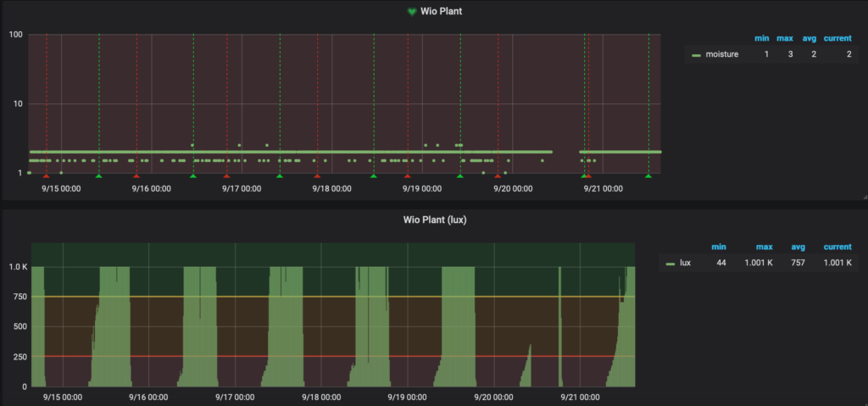868x406 pixels.
Task: Open the Wio Plant (lux) panel title menu
Action: coord(434,220)
